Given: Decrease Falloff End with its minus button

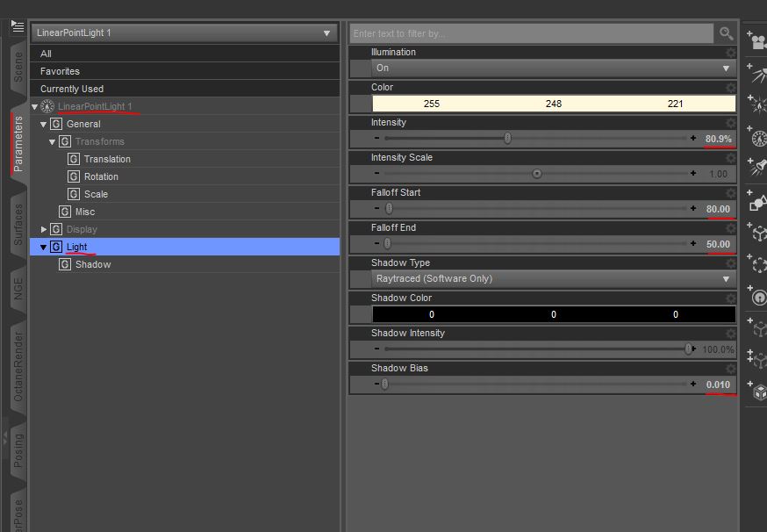Looking at the screenshot, I should 376,243.
